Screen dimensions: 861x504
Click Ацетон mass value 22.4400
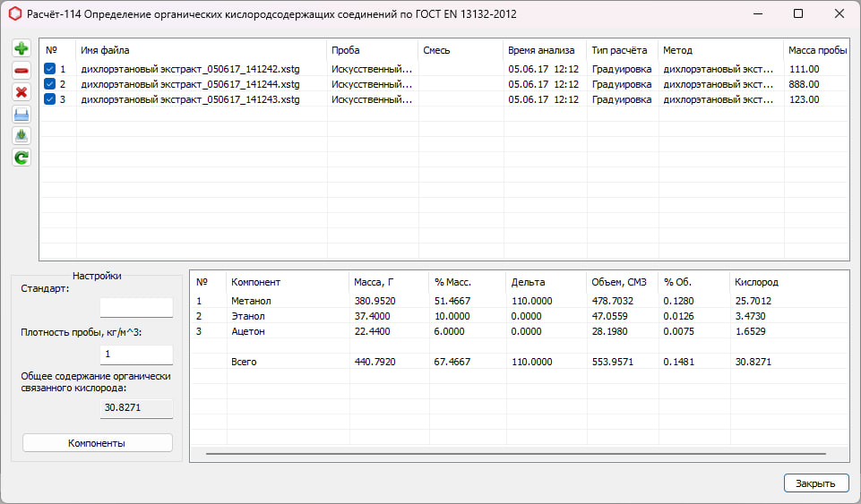[x=372, y=332]
